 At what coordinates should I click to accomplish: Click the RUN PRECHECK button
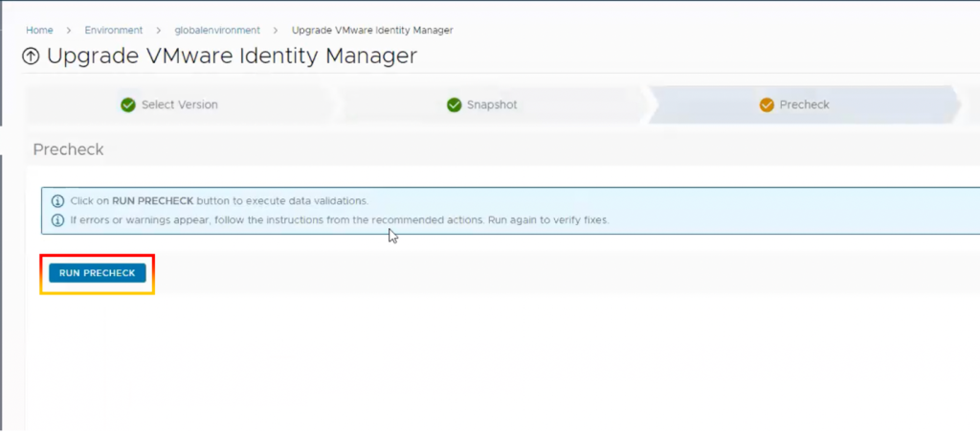coord(98,273)
